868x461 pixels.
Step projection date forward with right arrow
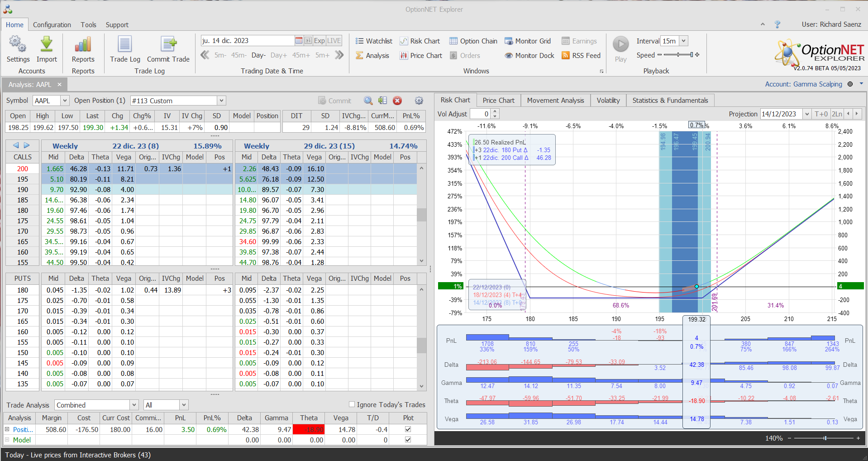(x=856, y=114)
